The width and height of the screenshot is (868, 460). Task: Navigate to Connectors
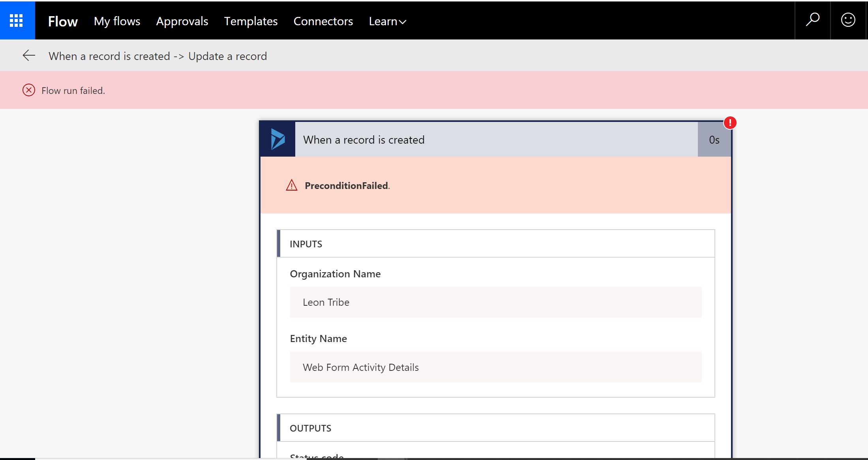[x=323, y=21]
